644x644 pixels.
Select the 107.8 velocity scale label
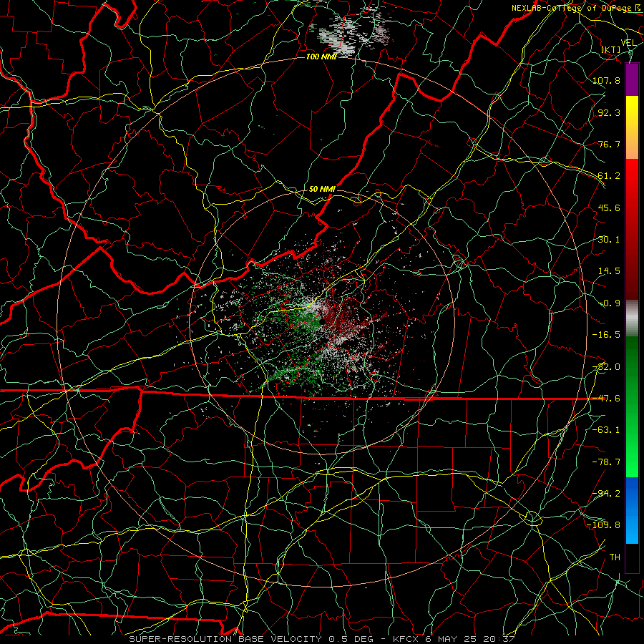point(606,80)
